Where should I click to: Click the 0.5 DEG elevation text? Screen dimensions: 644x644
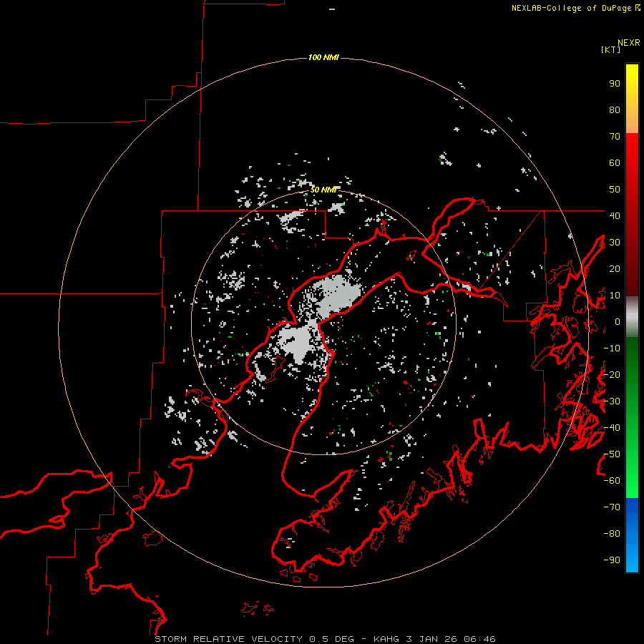click(x=331, y=639)
